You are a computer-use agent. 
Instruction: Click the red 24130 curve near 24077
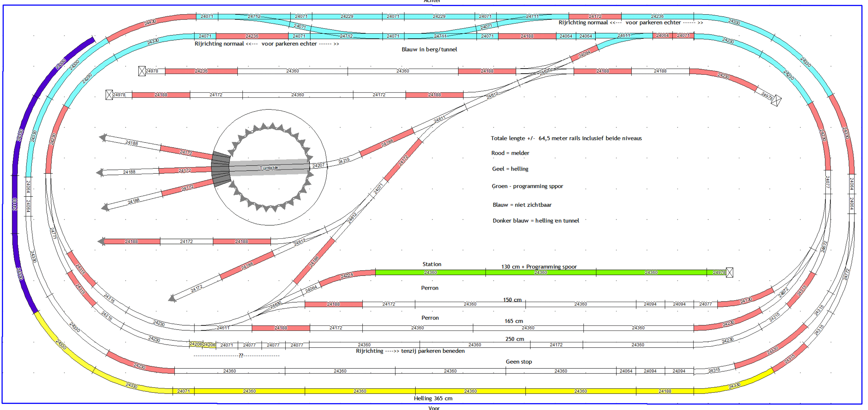click(746, 299)
